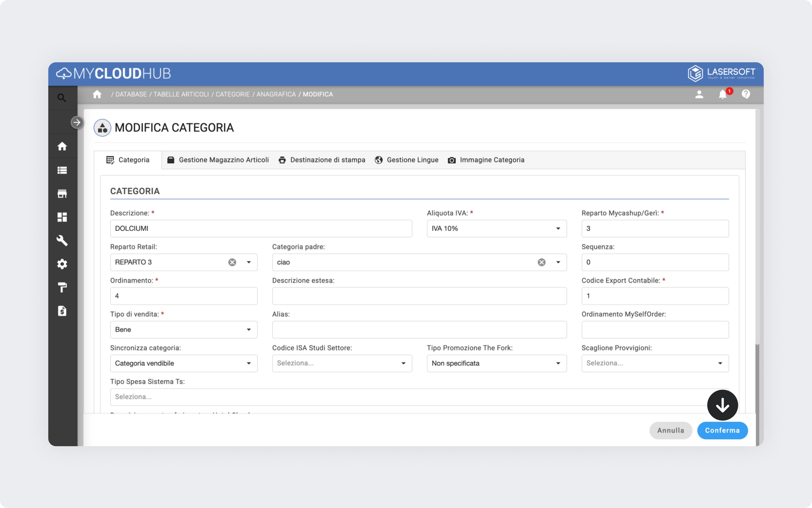Viewport: 812px width, 508px height.
Task: Expand the Tipo di vendita dropdown
Action: coord(183,330)
